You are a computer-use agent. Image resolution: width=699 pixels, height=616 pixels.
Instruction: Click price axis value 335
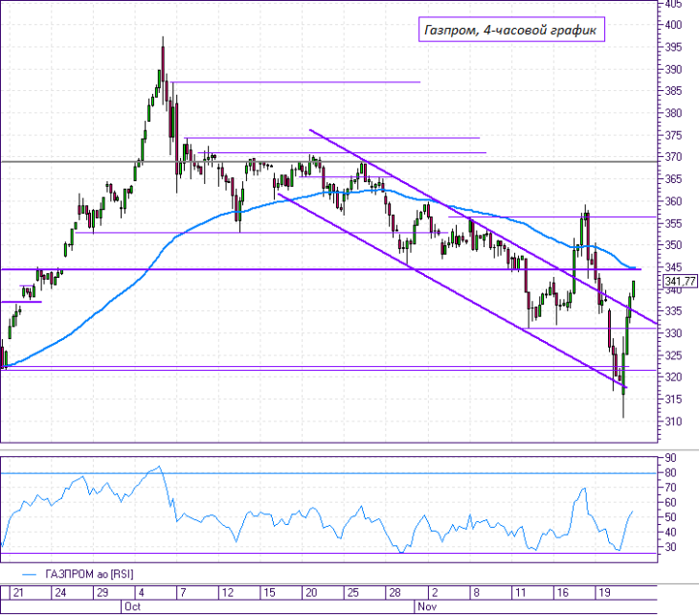click(673, 311)
